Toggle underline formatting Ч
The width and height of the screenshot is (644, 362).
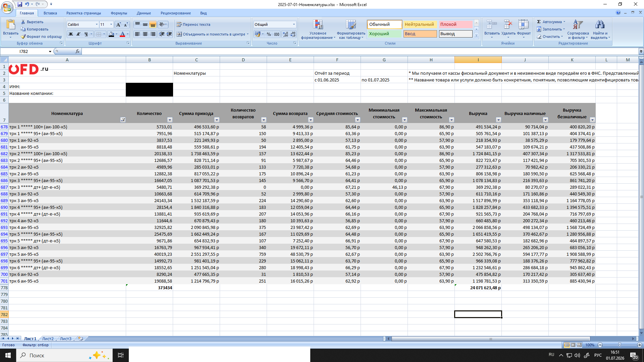86,34
